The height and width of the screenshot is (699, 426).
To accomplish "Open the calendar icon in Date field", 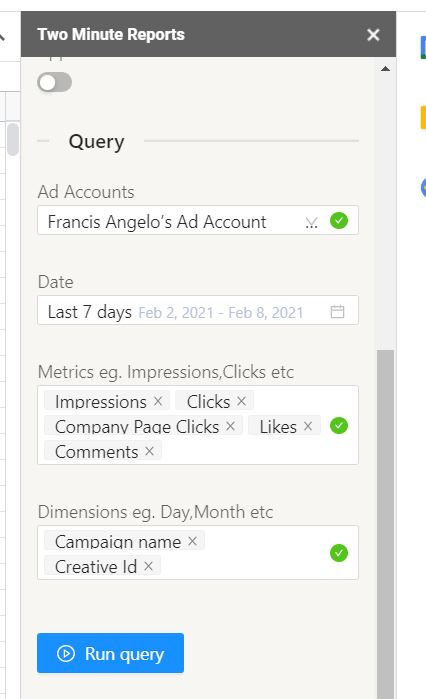I will coord(337,311).
